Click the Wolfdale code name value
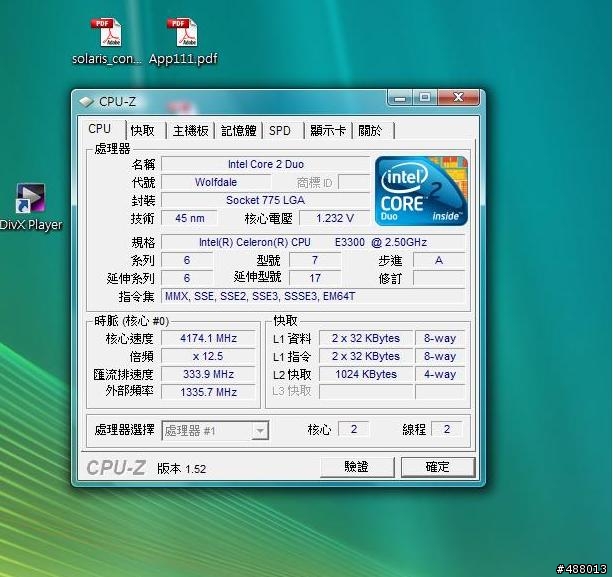This screenshot has width=613, height=577. pos(216,182)
